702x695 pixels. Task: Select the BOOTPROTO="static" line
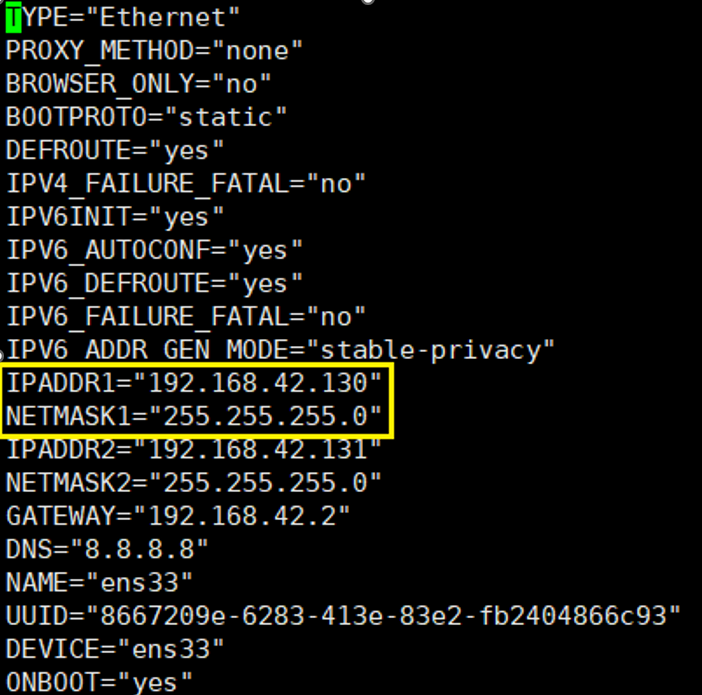146,117
